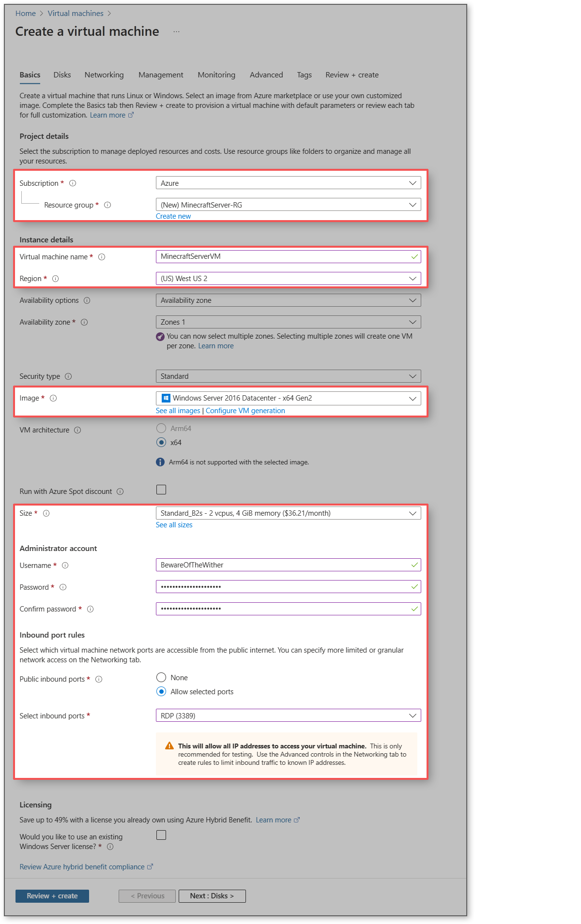Click the Public inbound ports info icon

[x=99, y=679]
